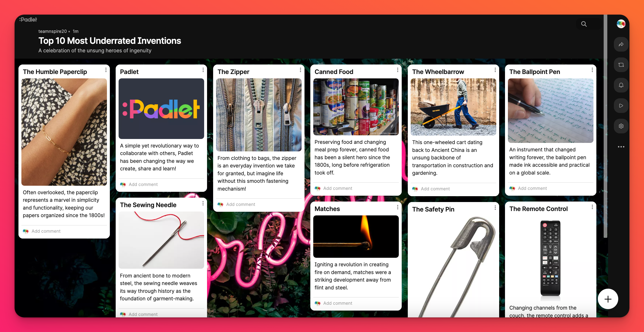The image size is (644, 332).
Task: Open user avatar at top right
Action: tap(621, 24)
